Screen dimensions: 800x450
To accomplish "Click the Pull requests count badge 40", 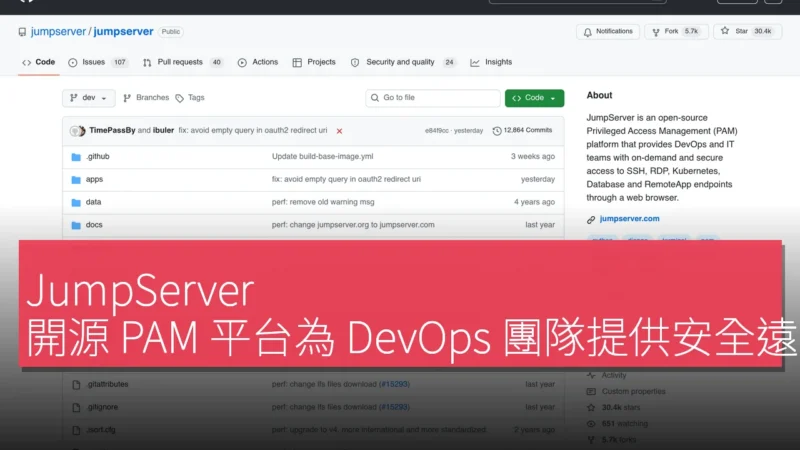I will (x=216, y=62).
